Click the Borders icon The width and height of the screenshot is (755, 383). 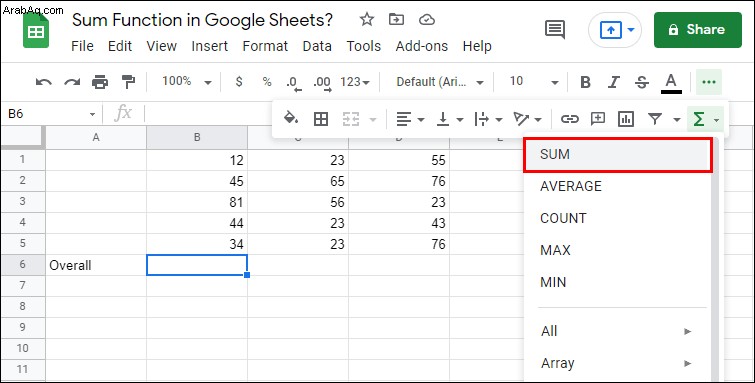click(321, 119)
